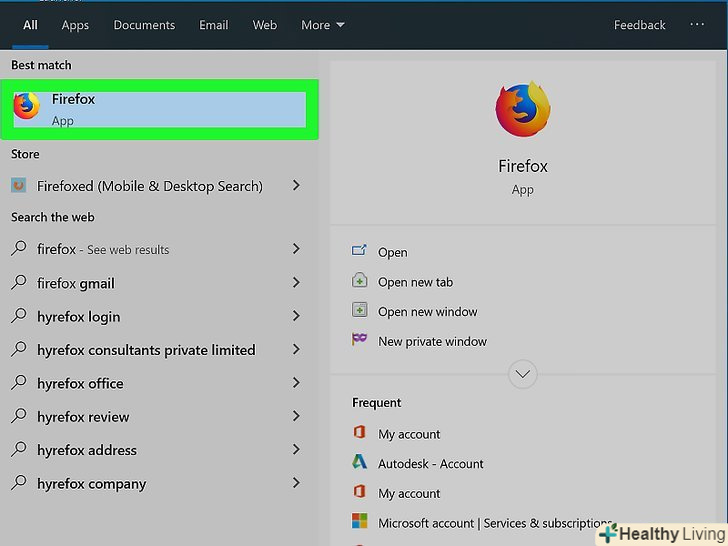
Task: Click the New private window mask icon
Action: 360,341
